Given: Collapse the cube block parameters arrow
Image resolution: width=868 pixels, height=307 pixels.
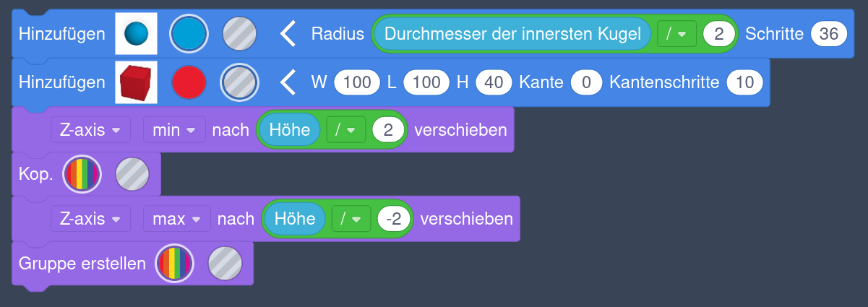Looking at the screenshot, I should (x=288, y=82).
